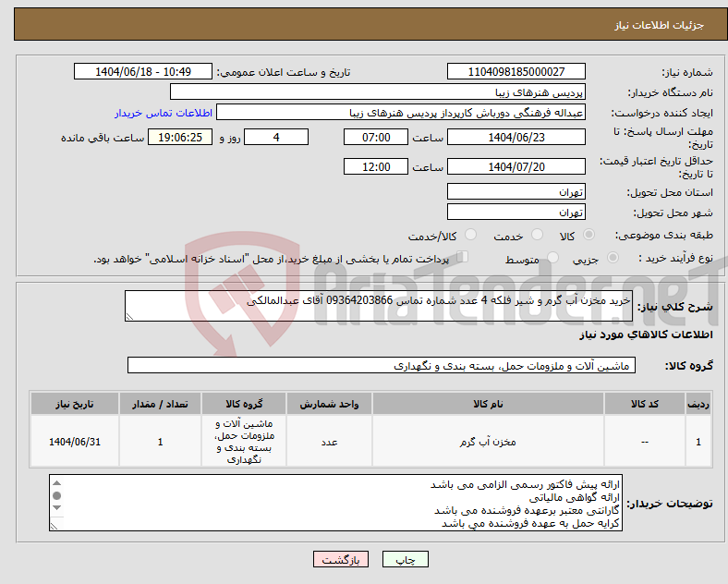Viewport: 728px width, 584px height.
Task: Click the scrollbar thumb in buyer notes
Action: point(56,496)
